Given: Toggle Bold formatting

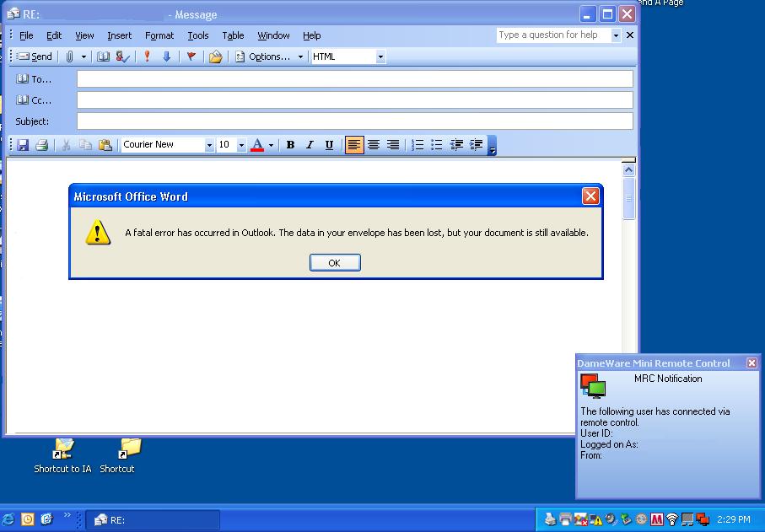Looking at the screenshot, I should pyautogui.click(x=290, y=145).
